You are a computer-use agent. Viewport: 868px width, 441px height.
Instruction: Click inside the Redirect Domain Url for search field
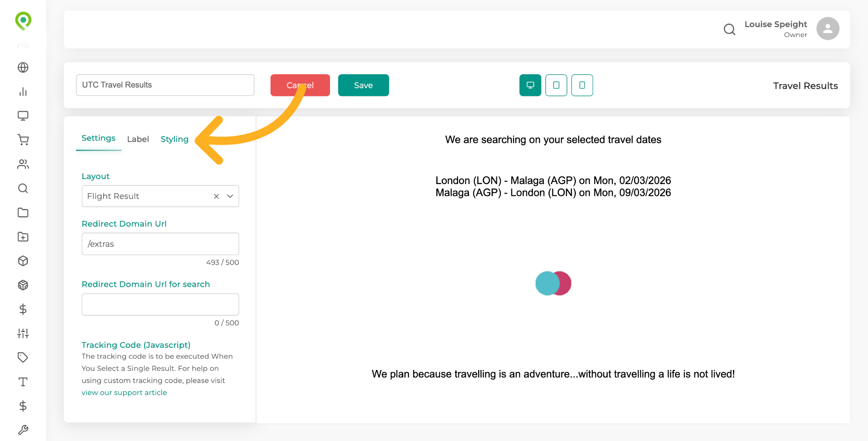(160, 304)
